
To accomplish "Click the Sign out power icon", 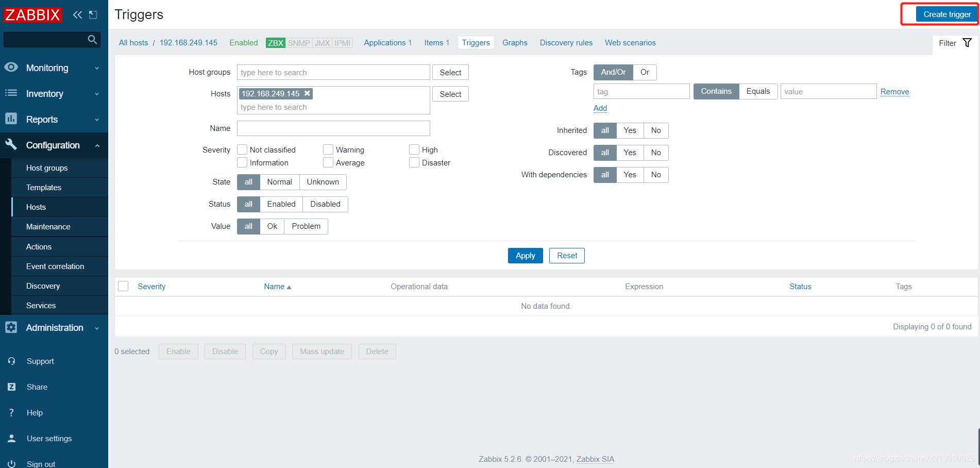I will tap(11, 464).
